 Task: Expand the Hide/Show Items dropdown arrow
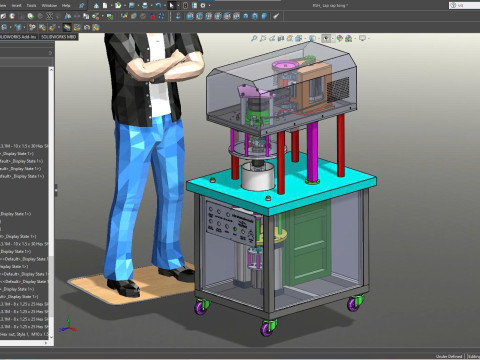tap(333, 39)
